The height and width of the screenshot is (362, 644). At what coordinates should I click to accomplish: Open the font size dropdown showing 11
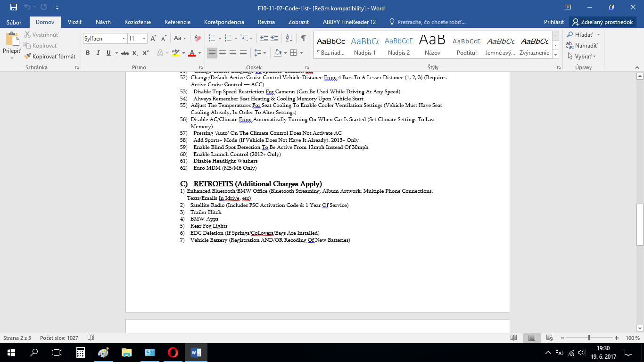tap(144, 39)
